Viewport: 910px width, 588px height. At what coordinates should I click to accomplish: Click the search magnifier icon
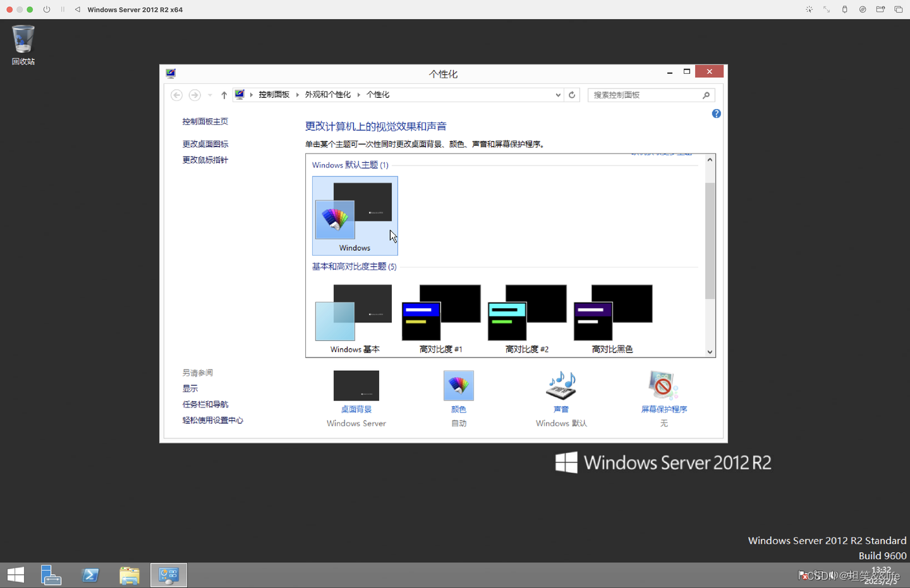706,95
